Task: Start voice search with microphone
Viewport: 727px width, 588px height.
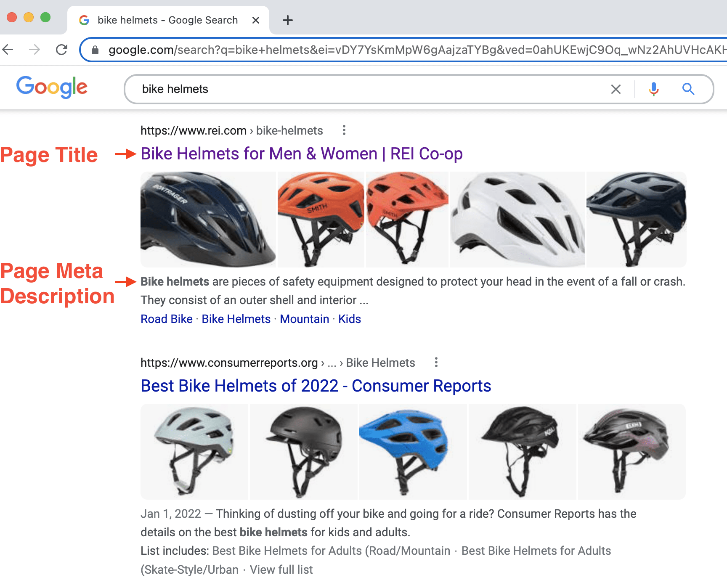Action: (x=653, y=89)
